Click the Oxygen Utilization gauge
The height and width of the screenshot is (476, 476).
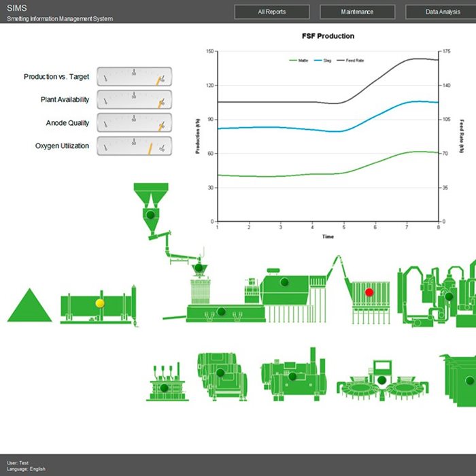coord(134,146)
